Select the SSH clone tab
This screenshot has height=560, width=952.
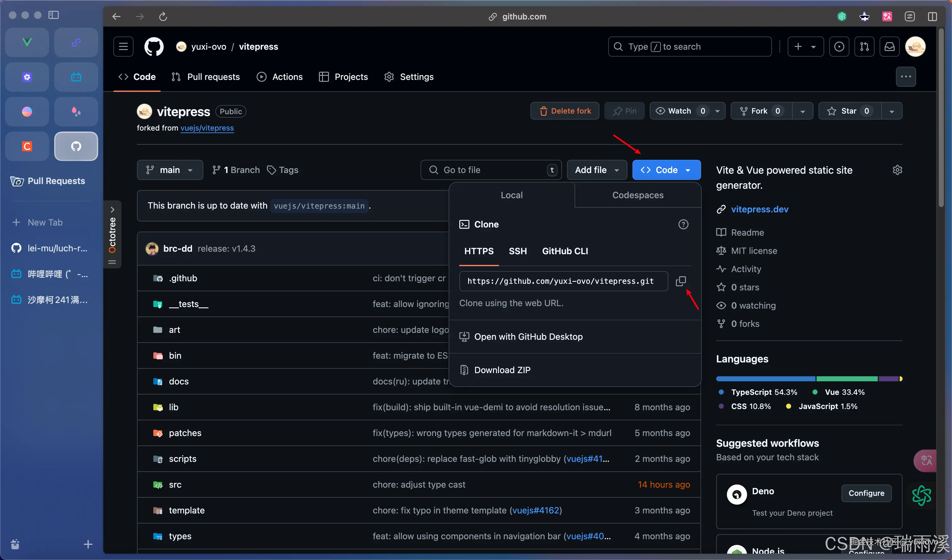click(x=518, y=251)
